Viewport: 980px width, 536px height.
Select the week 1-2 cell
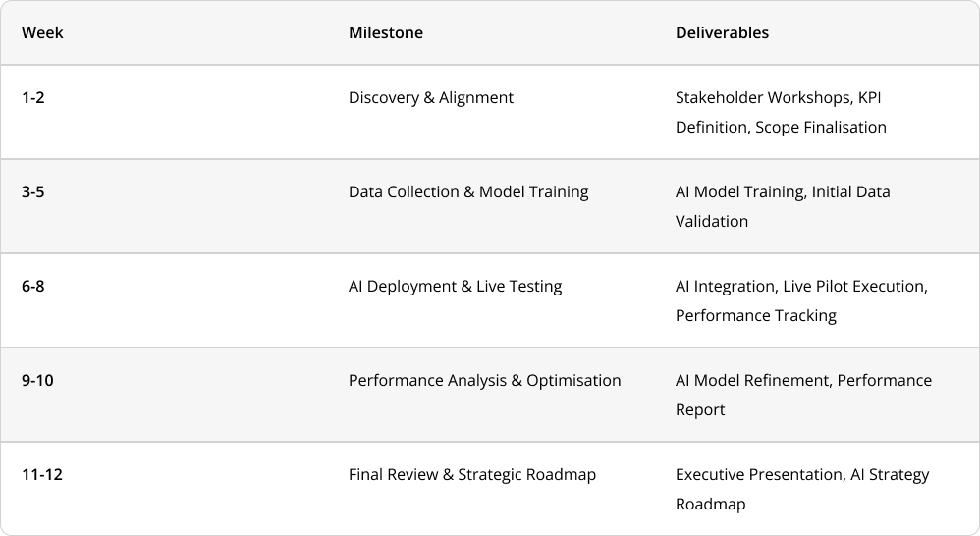pos(32,97)
